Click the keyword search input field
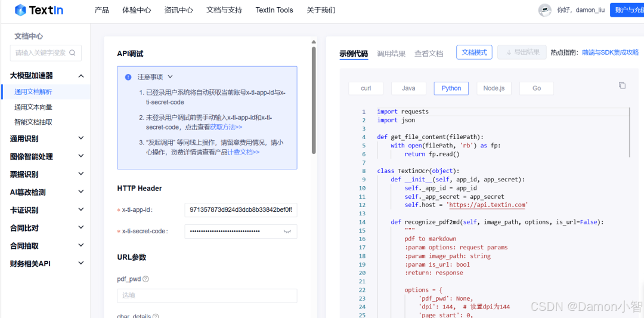Viewport: 644px width, 318px height. pyautogui.click(x=45, y=53)
